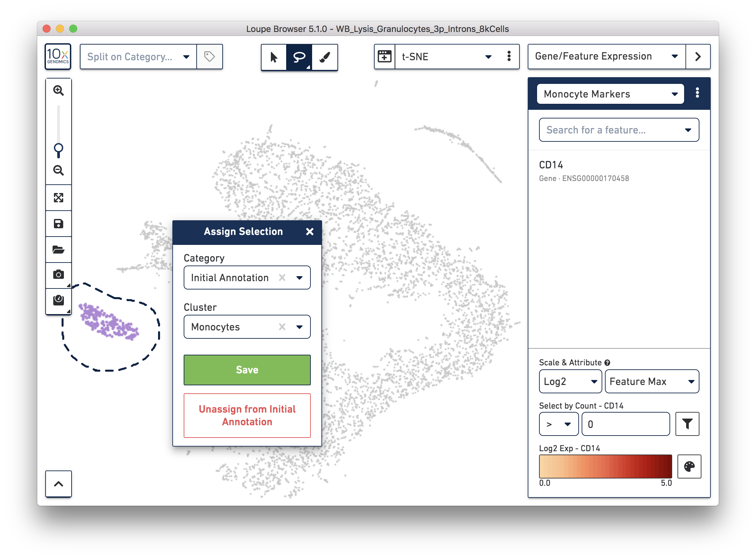Click the save floppy disk icon
756x559 pixels.
click(x=59, y=224)
